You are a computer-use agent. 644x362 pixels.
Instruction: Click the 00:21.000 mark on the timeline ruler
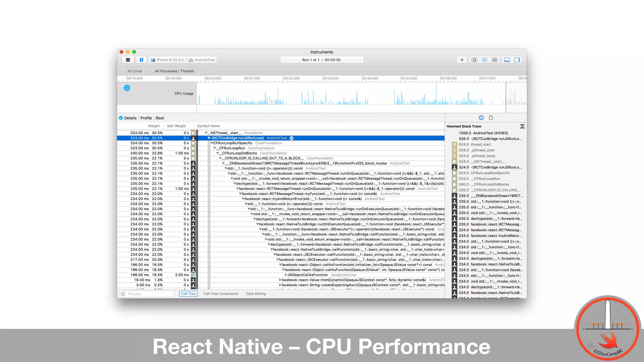click(253, 78)
